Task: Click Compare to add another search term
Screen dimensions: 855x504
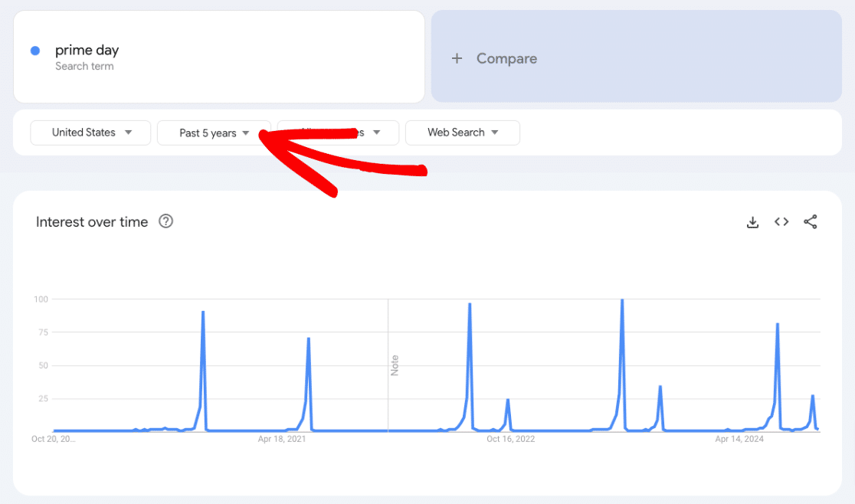Action: tap(506, 58)
